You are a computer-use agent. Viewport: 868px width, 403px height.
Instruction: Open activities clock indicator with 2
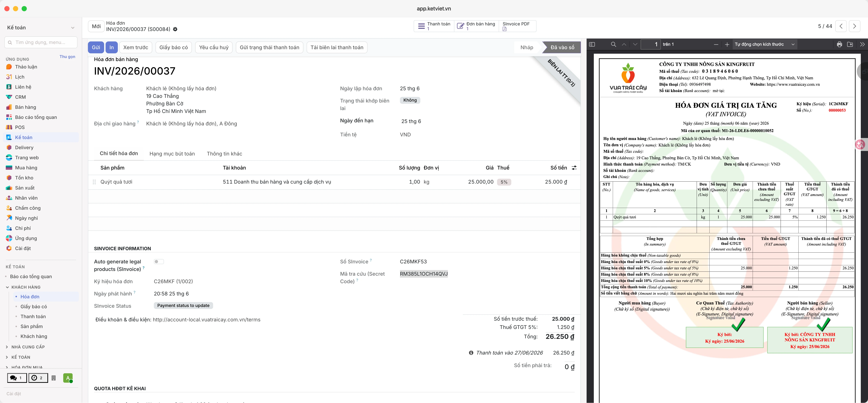click(38, 378)
